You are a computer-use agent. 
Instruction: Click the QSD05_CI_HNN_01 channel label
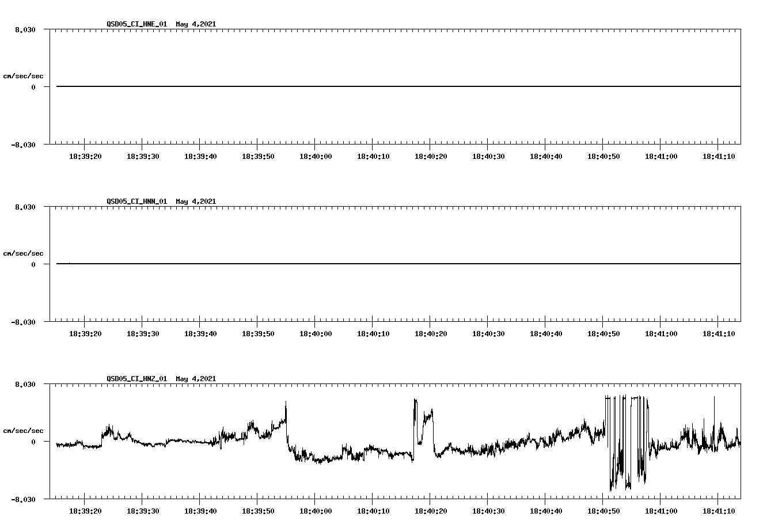click(x=138, y=202)
